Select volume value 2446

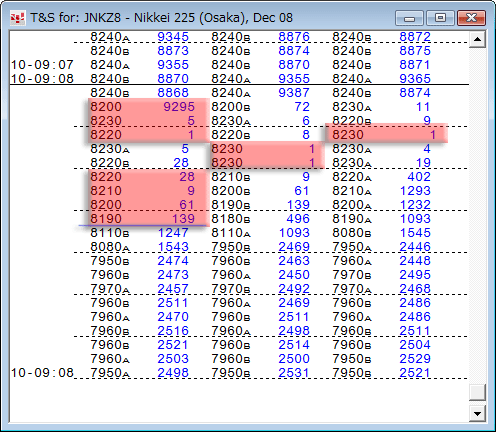(x=415, y=247)
